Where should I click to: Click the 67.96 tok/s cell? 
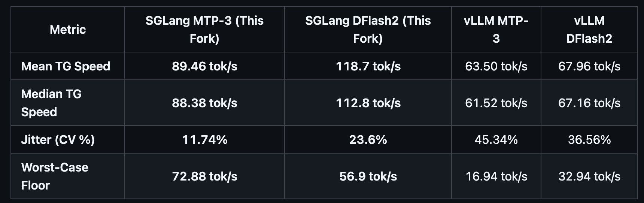click(x=589, y=66)
